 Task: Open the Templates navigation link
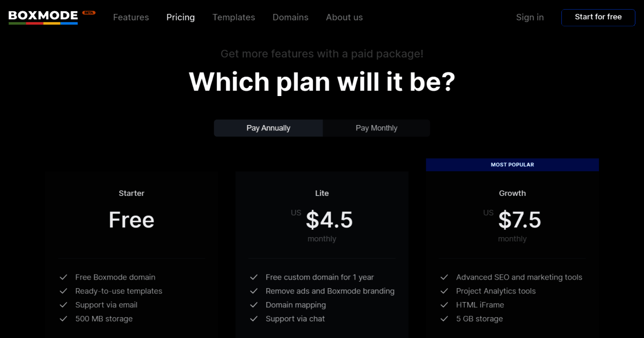click(x=233, y=17)
